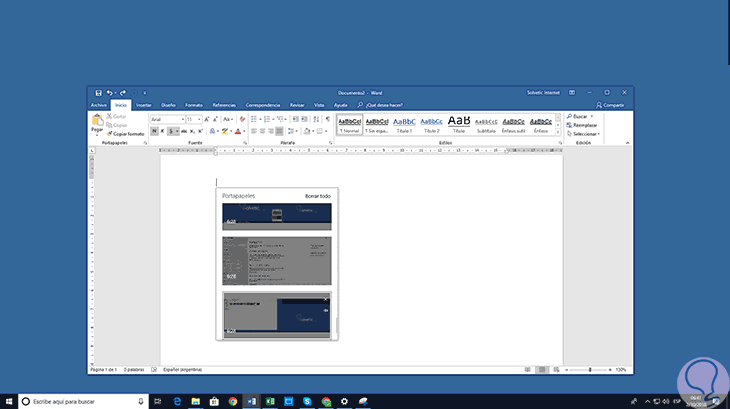
Task: Click the Reemplazar button
Action: (582, 125)
